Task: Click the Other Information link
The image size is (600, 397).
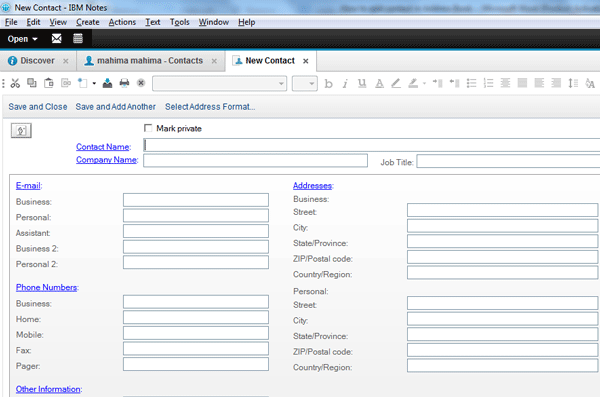Action: (48, 389)
